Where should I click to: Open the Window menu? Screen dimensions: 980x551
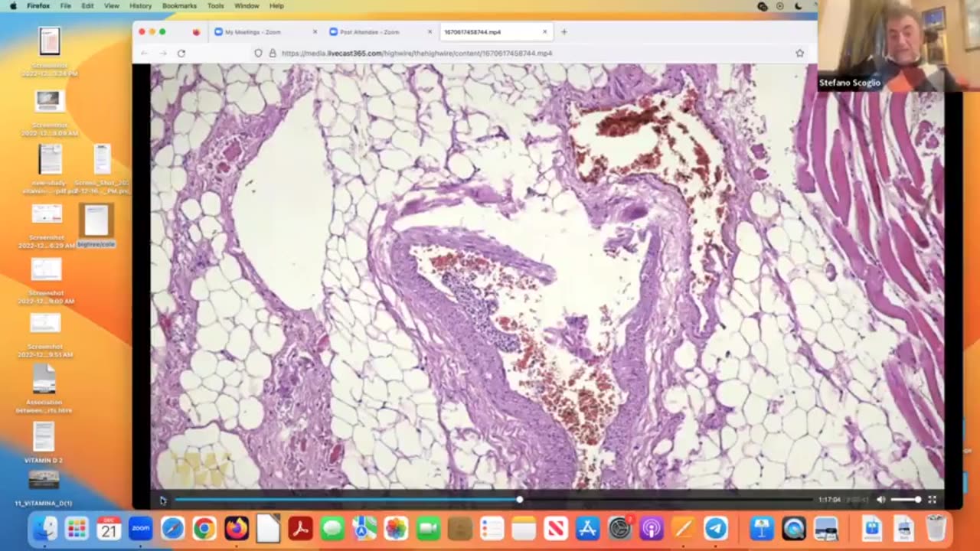(x=247, y=5)
